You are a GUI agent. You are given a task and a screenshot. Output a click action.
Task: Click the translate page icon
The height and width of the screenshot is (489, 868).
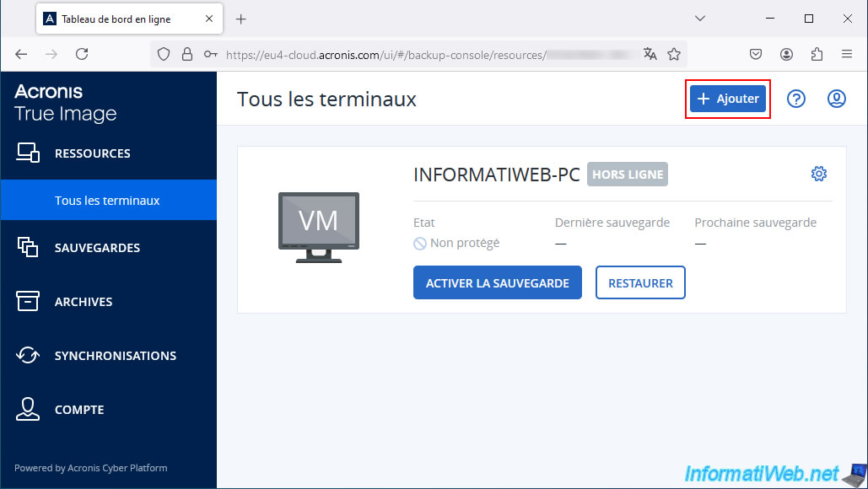[x=650, y=54]
